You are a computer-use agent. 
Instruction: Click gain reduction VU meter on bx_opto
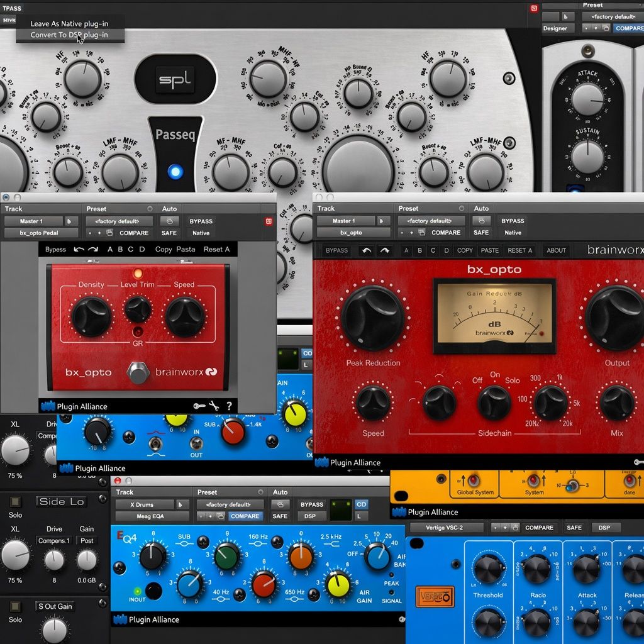tap(494, 316)
